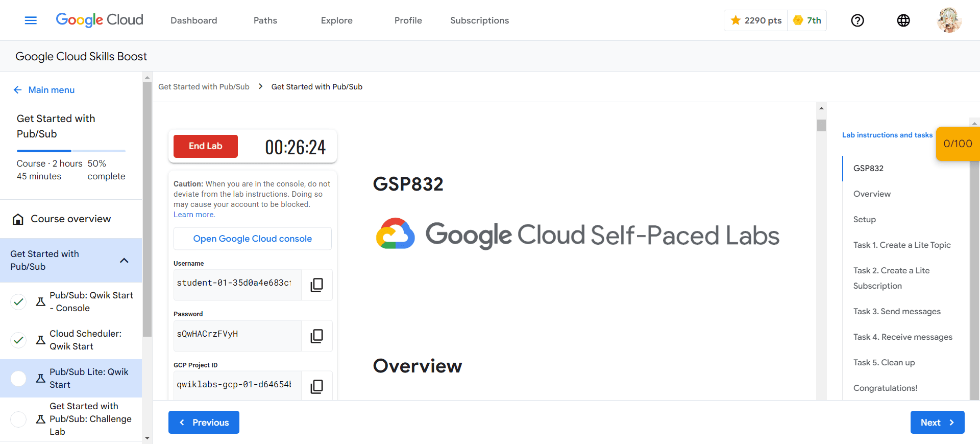Toggle completion circle for Pub/Sub Lite Qwik Start
Viewport: 980px width, 444px height.
click(18, 378)
